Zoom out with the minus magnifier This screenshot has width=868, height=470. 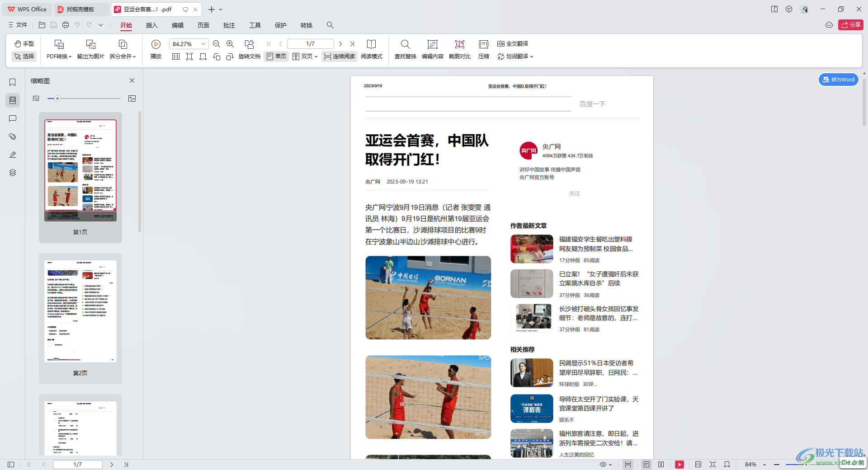tap(217, 44)
